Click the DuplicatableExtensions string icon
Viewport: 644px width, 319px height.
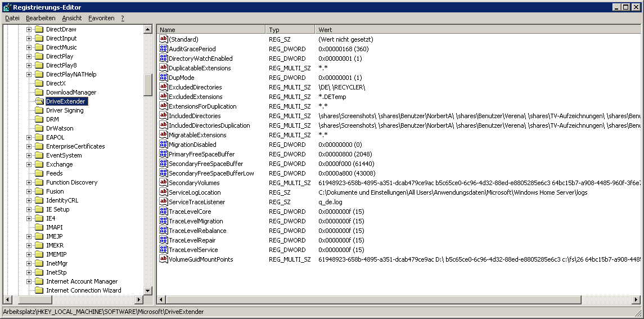click(164, 68)
